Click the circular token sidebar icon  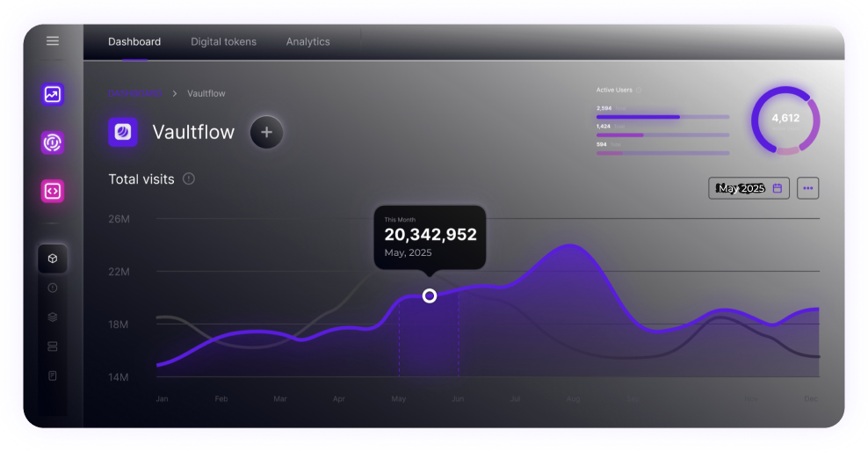53,142
